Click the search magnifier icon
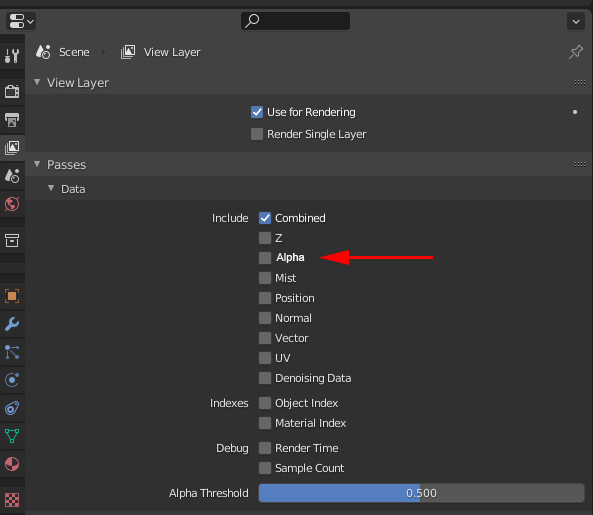Screen dimensions: 593x515 [252, 21]
